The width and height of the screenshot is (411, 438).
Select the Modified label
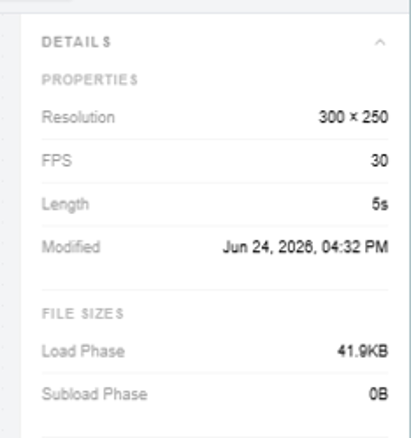tap(71, 247)
